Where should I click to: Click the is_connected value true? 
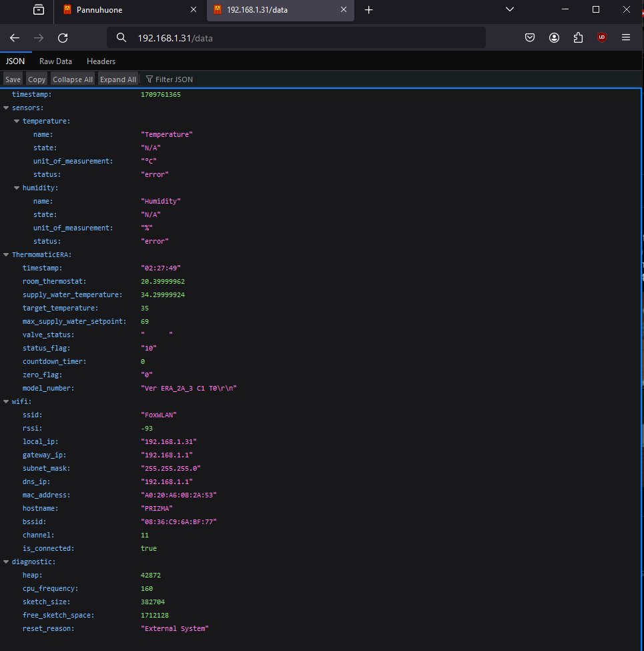pos(149,549)
